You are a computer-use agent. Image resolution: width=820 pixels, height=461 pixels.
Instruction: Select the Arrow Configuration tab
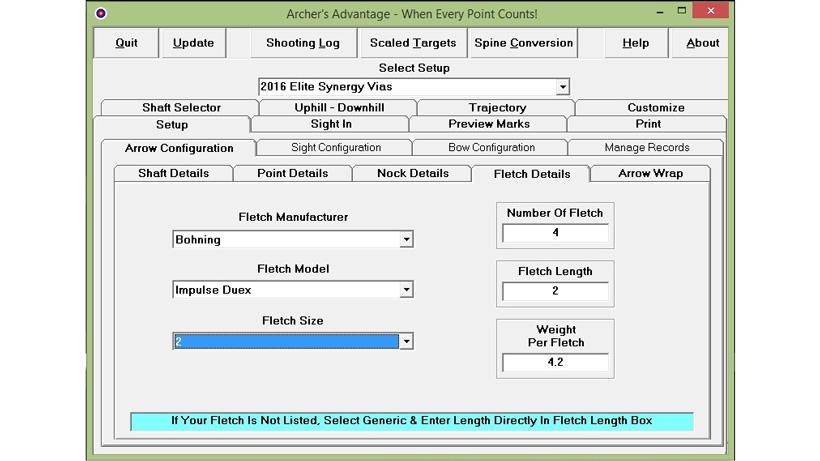[x=179, y=148]
